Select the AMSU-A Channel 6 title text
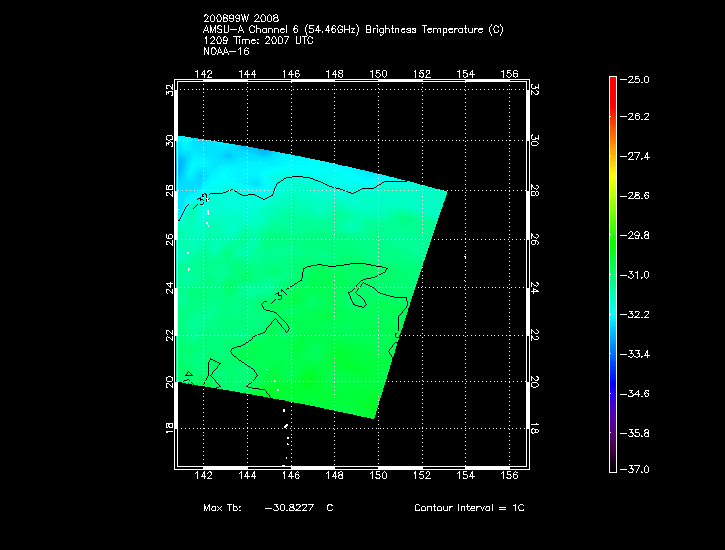This screenshot has width=725, height=550. click(x=352, y=31)
